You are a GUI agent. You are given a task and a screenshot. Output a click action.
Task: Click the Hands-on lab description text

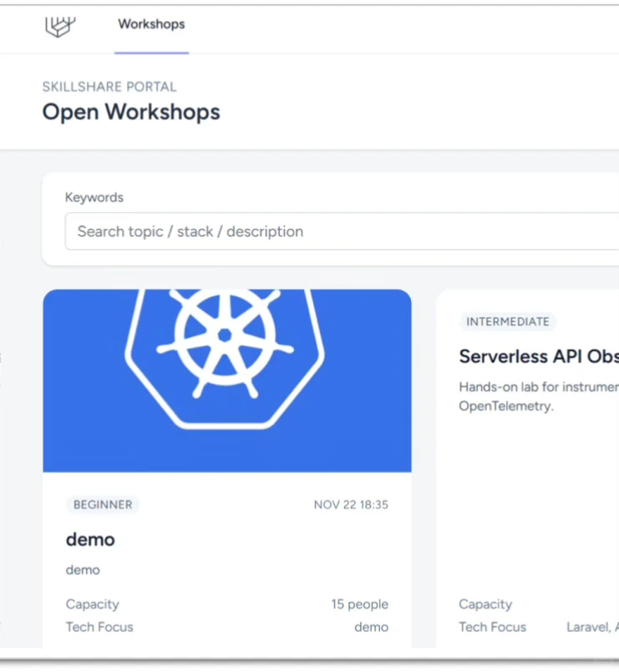point(539,396)
